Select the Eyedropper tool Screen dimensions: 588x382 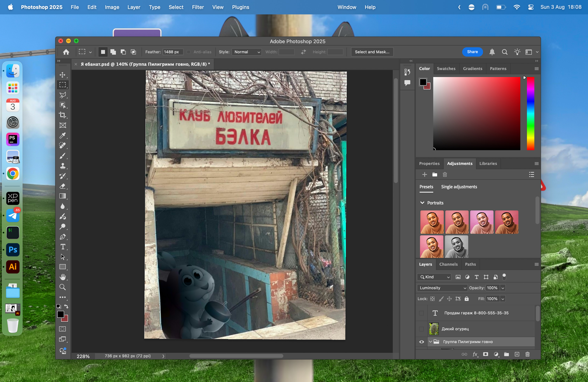pyautogui.click(x=62, y=135)
